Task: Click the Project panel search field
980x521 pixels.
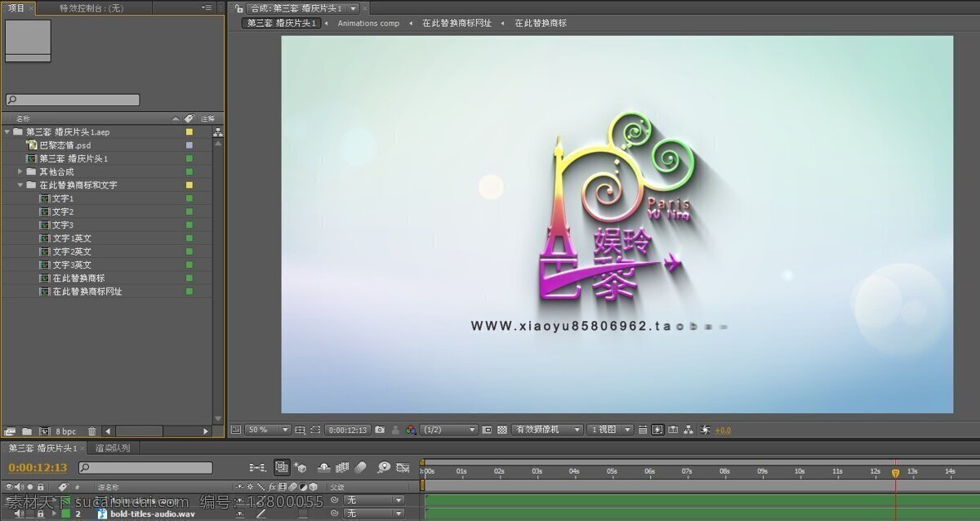Action: 73,100
